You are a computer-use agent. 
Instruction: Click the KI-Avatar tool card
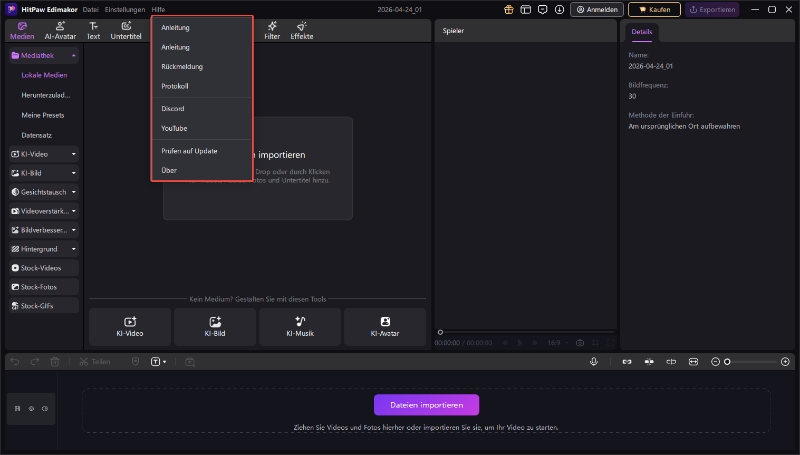(385, 327)
